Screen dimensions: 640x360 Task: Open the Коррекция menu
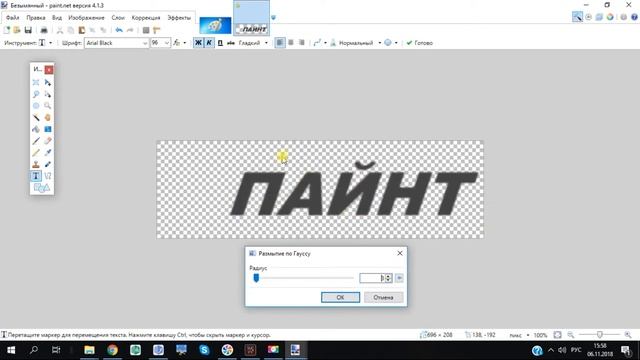[x=146, y=18]
